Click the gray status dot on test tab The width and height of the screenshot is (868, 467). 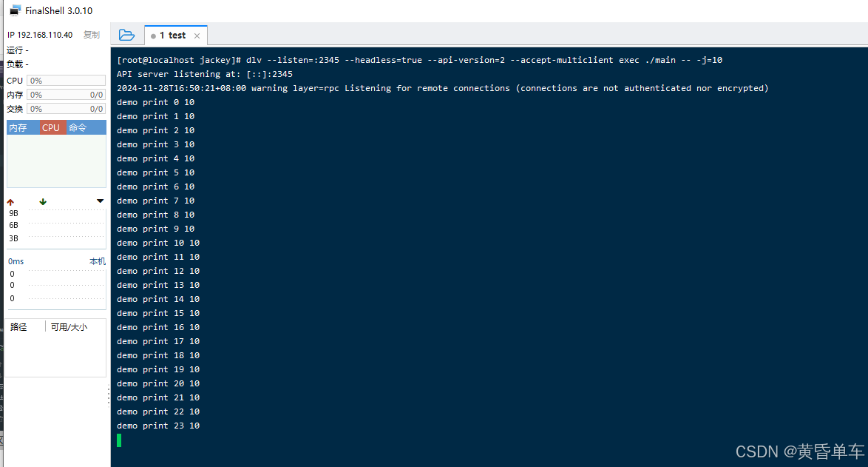pos(153,36)
